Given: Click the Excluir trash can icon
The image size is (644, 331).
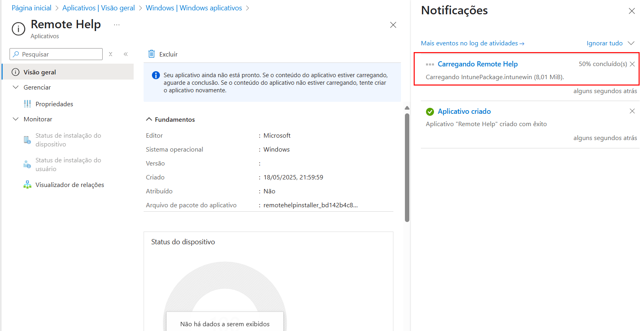Looking at the screenshot, I should (x=152, y=54).
